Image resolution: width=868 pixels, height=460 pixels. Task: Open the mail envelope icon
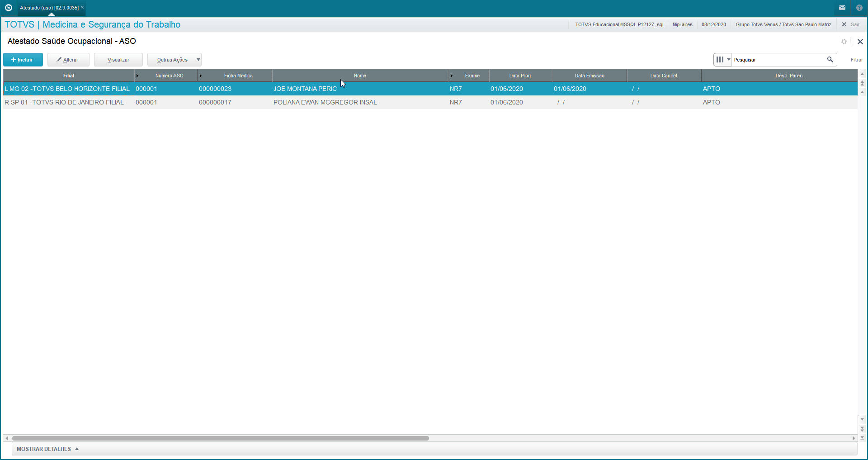pyautogui.click(x=842, y=8)
